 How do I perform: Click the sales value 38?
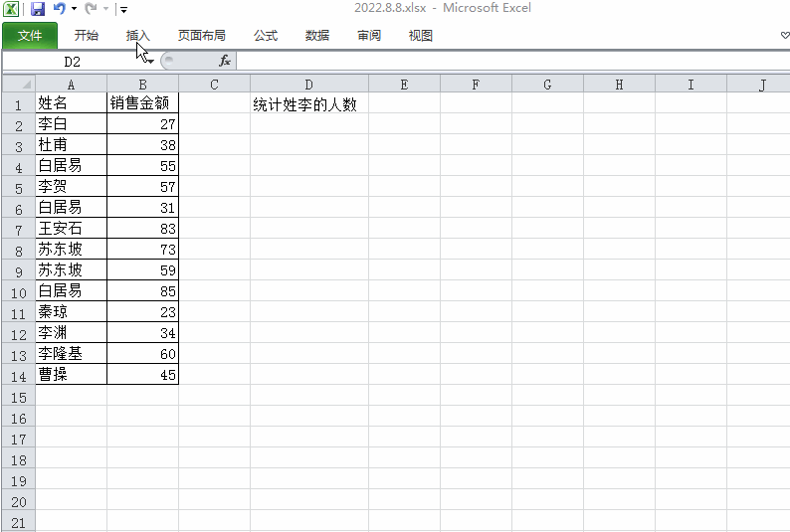point(142,144)
